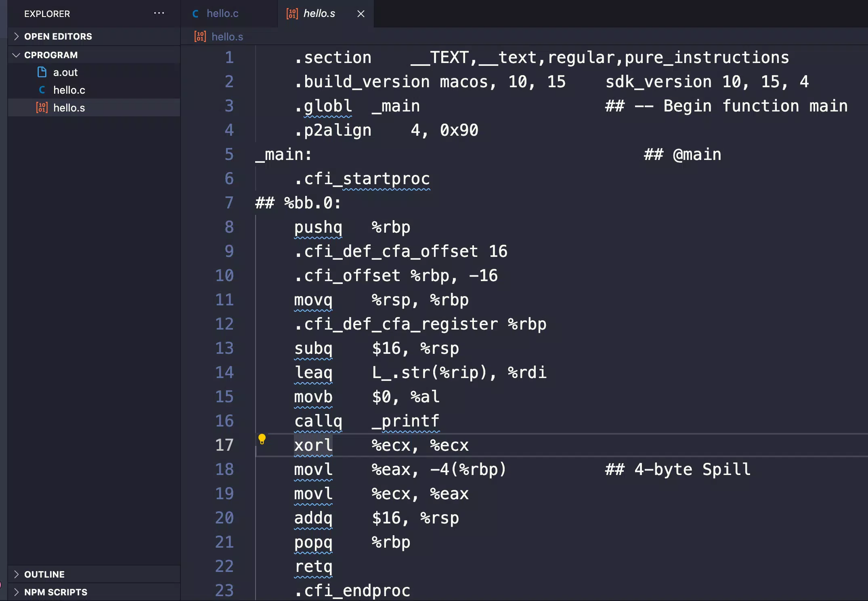Click the a.out file icon in explorer

42,72
